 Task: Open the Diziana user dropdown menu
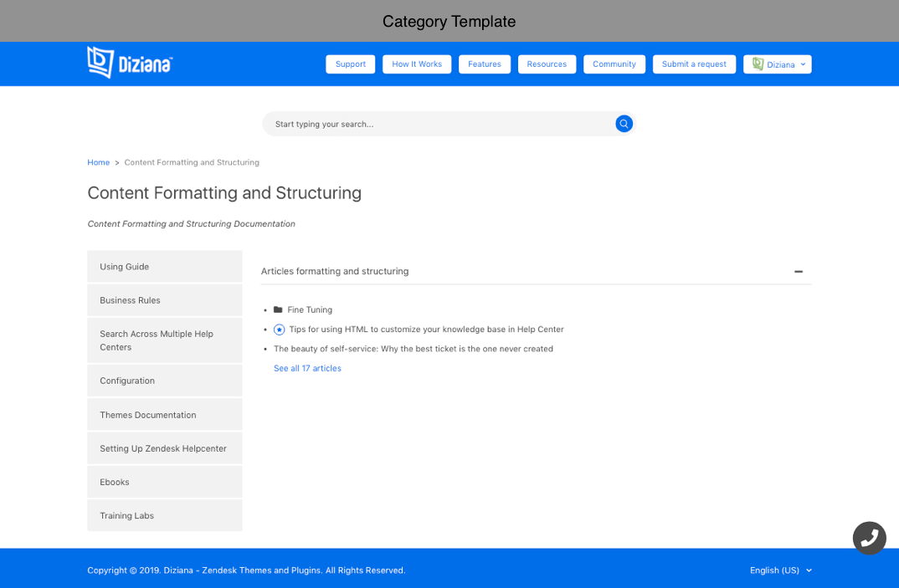click(777, 64)
